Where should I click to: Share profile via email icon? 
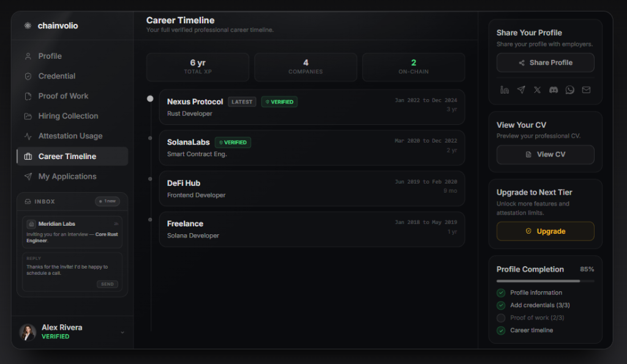click(586, 90)
